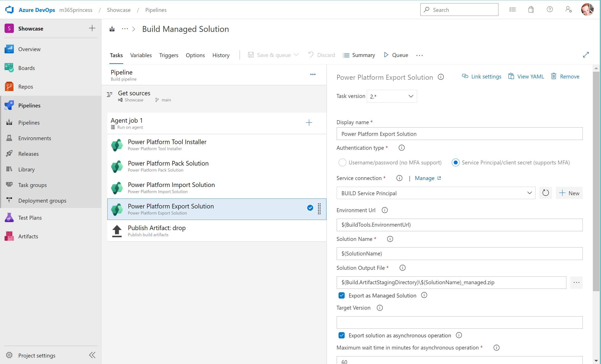Click the task panel vertical scrollbar
601x364 pixels.
(596, 181)
